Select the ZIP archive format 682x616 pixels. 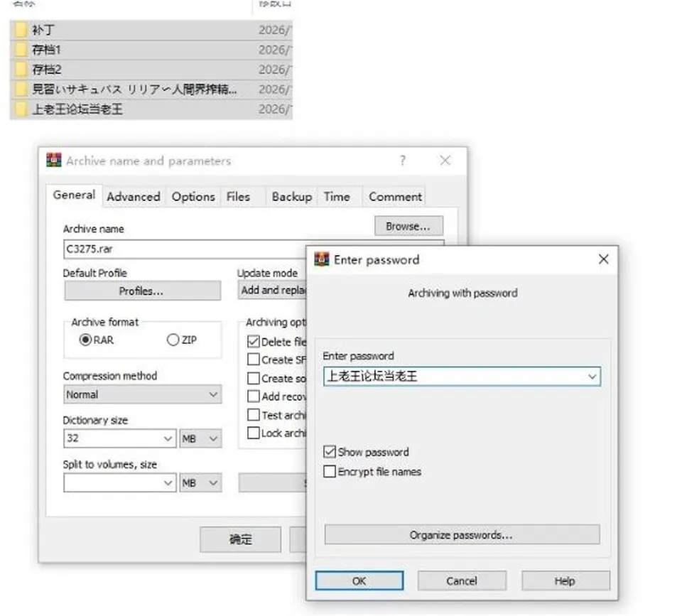(173, 340)
